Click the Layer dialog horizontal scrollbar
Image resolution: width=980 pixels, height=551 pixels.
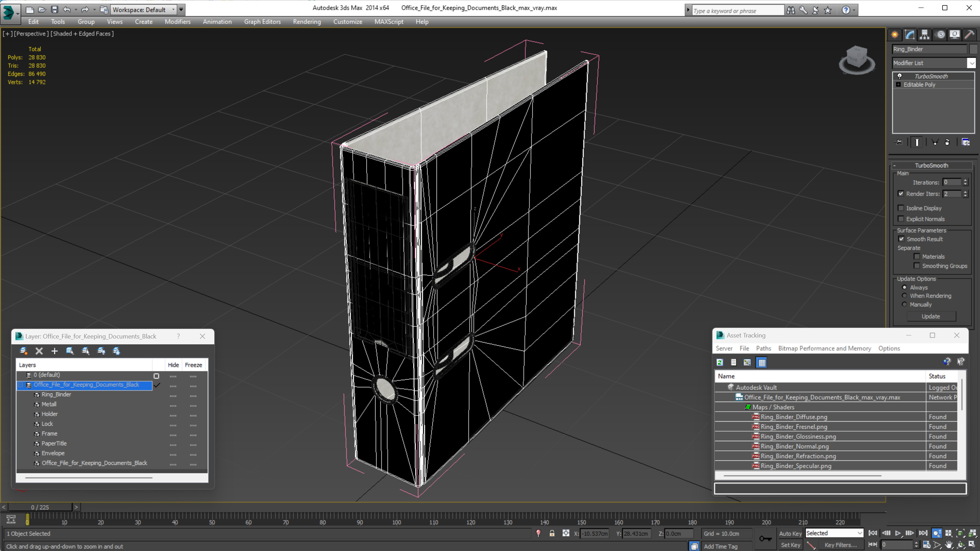pos(89,477)
